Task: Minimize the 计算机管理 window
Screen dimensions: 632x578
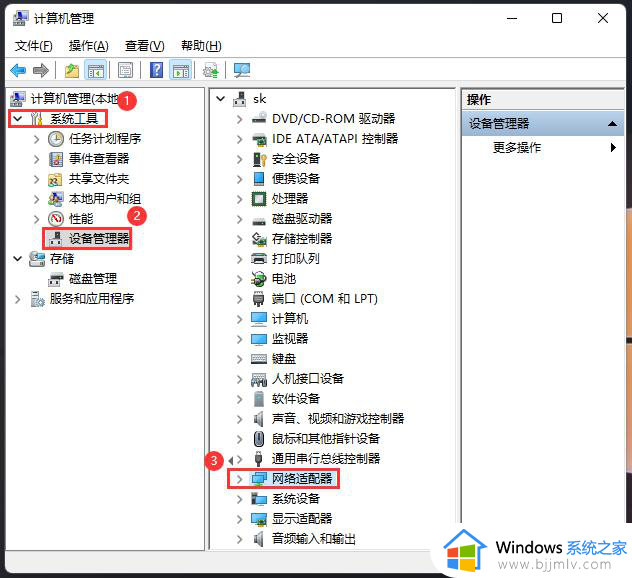Action: click(x=512, y=19)
